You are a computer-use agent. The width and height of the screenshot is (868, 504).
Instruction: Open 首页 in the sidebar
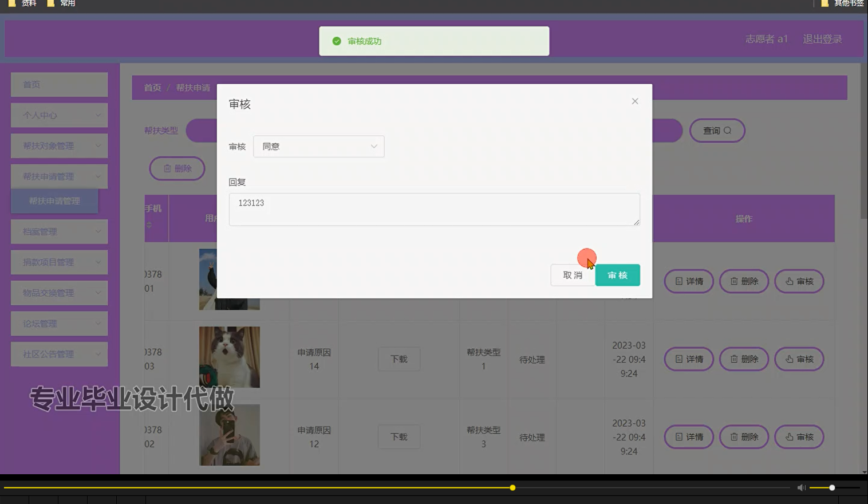coord(60,85)
